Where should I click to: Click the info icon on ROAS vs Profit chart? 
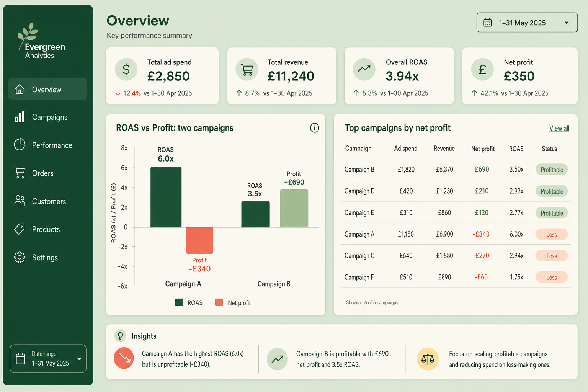coord(314,128)
